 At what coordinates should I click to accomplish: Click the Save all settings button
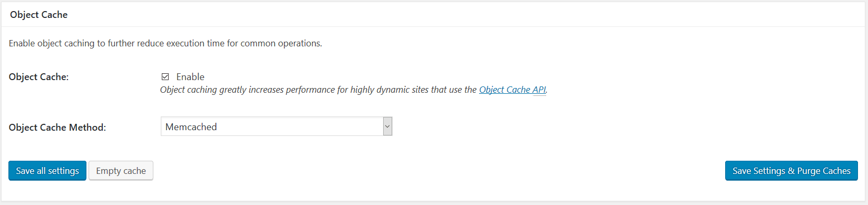click(47, 171)
